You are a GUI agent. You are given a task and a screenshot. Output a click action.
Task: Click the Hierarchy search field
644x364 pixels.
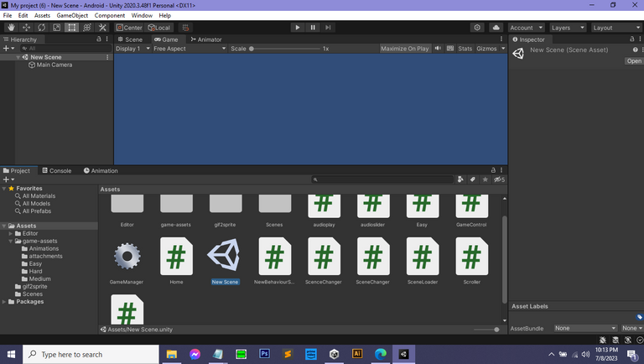click(x=65, y=49)
